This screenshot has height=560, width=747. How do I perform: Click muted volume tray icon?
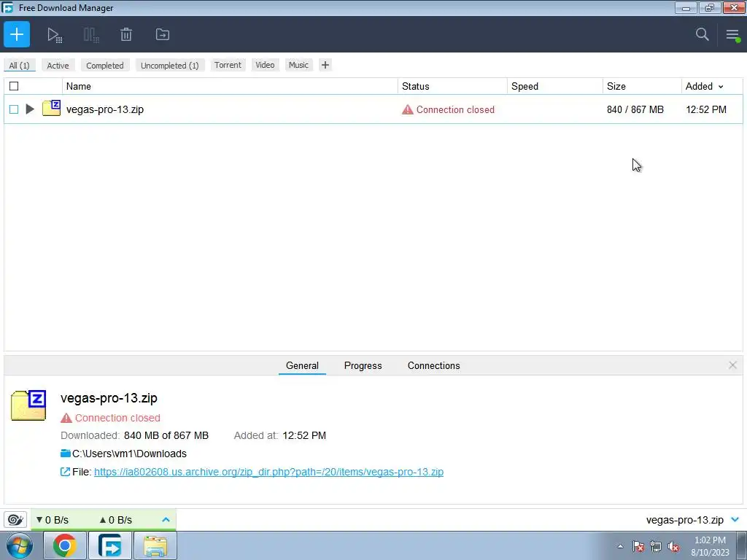pos(673,546)
